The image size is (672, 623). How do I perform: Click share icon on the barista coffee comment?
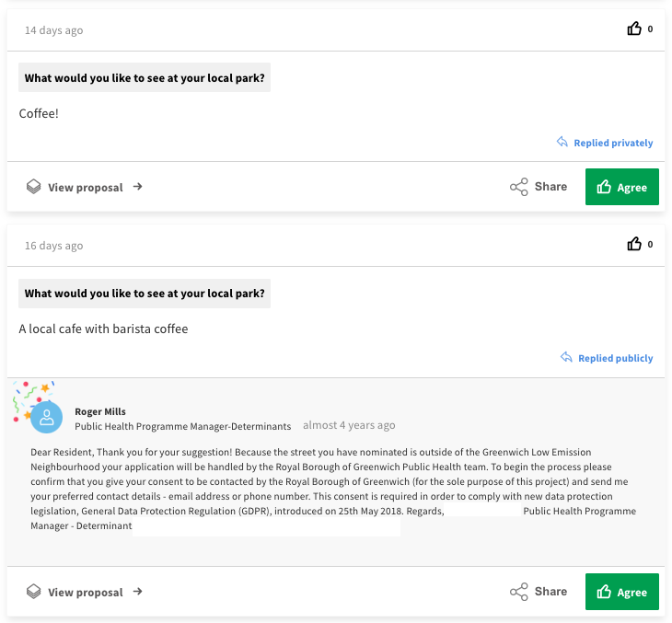pyautogui.click(x=519, y=592)
